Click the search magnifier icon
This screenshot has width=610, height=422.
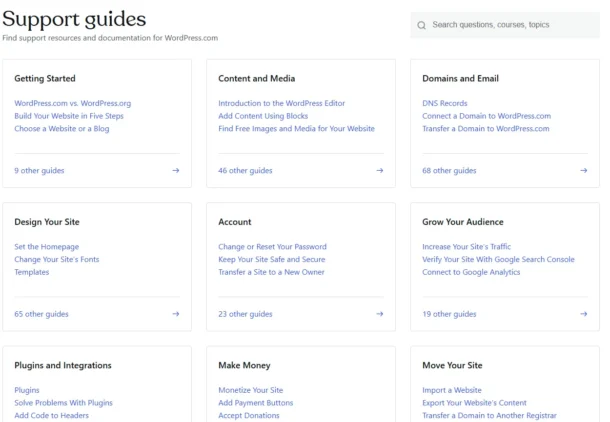[x=421, y=25]
